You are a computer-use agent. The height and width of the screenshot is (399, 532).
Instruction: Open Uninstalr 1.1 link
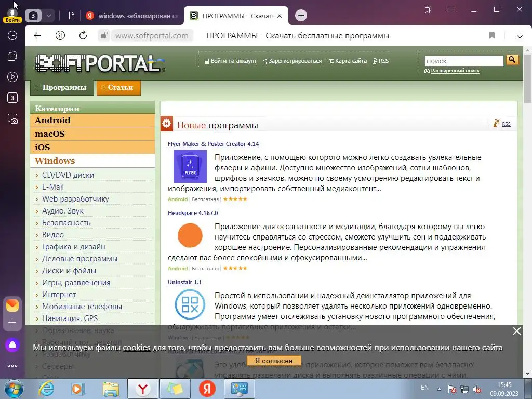(184, 282)
